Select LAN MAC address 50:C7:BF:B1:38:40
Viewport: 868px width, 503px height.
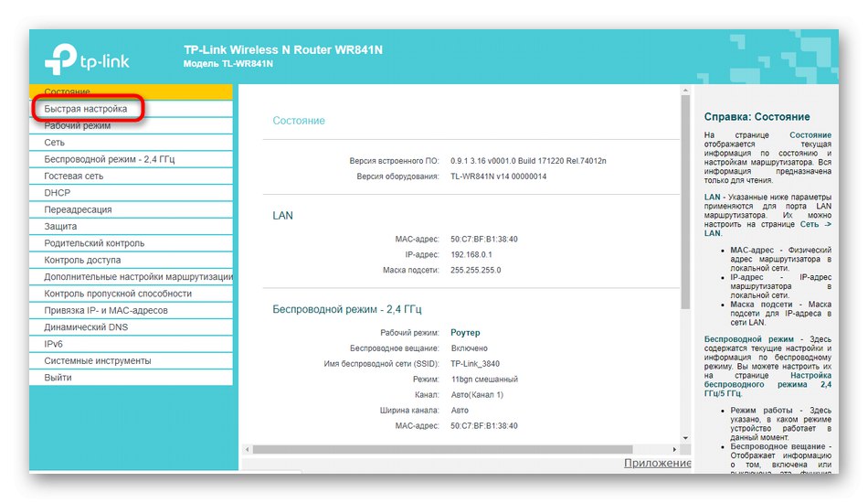point(484,240)
